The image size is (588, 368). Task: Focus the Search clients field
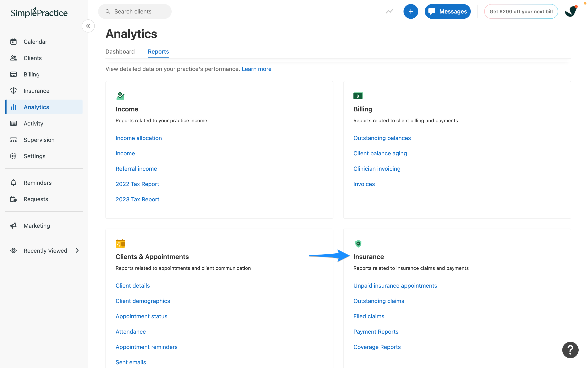pos(135,11)
